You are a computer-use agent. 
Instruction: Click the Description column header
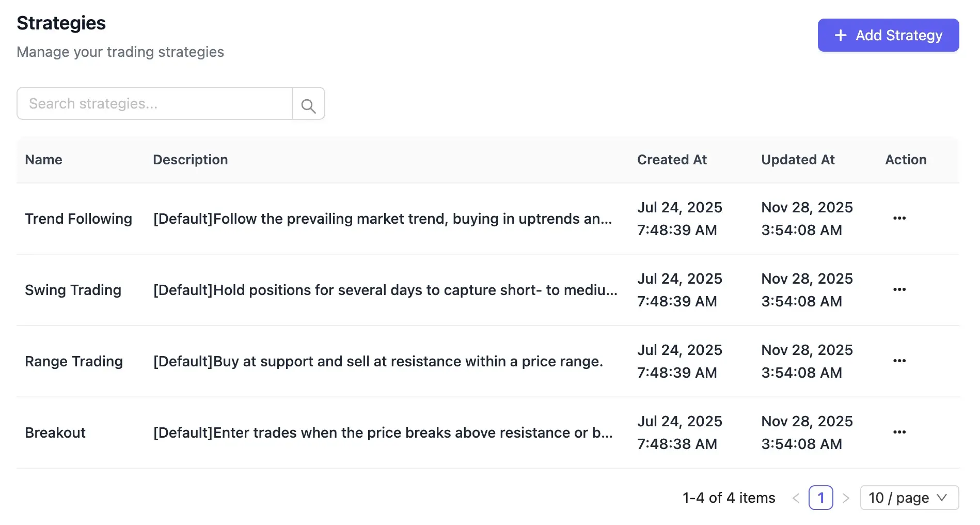(x=190, y=160)
